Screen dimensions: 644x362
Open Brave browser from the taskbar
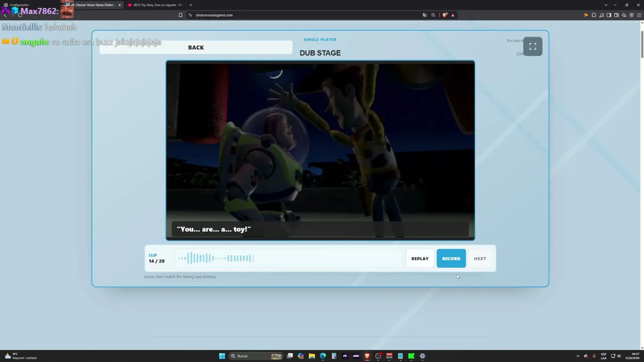pos(367,356)
